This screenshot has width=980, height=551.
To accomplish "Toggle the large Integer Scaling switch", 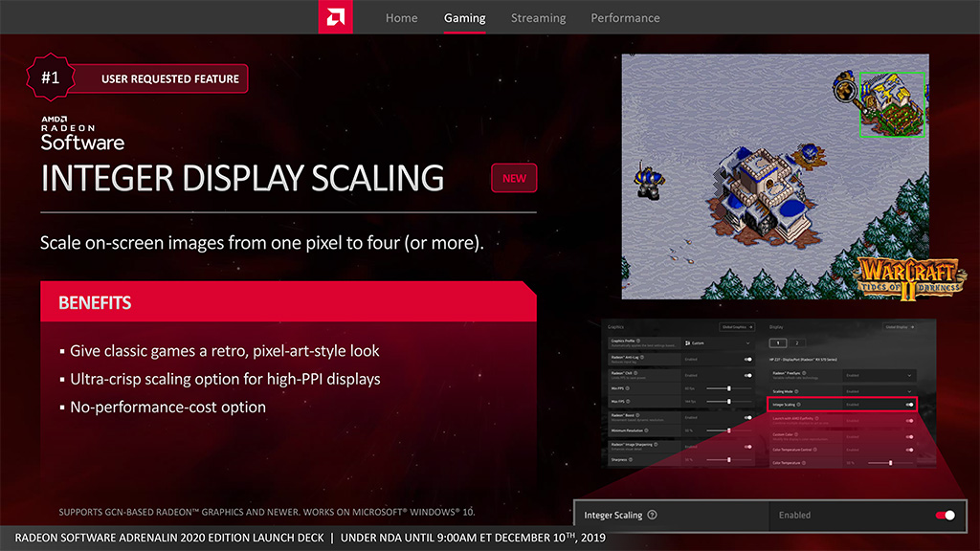I will (945, 516).
